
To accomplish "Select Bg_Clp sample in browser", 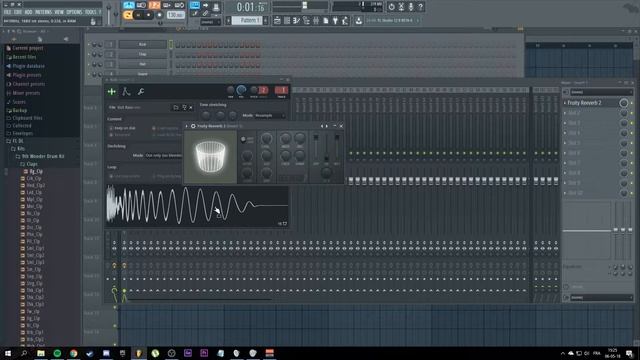I will point(35,171).
